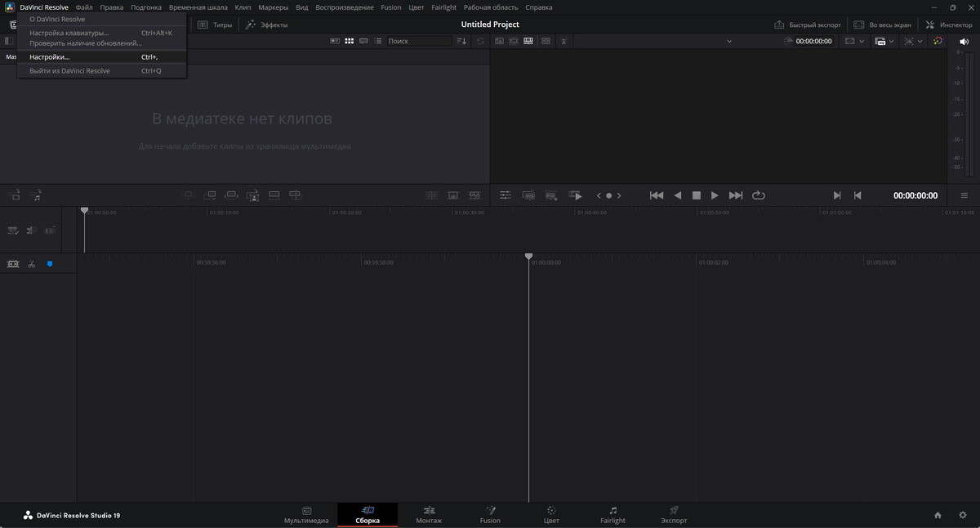This screenshot has width=980, height=528.
Task: Toggle media pool sidebar panel icon
Action: [x=8, y=41]
